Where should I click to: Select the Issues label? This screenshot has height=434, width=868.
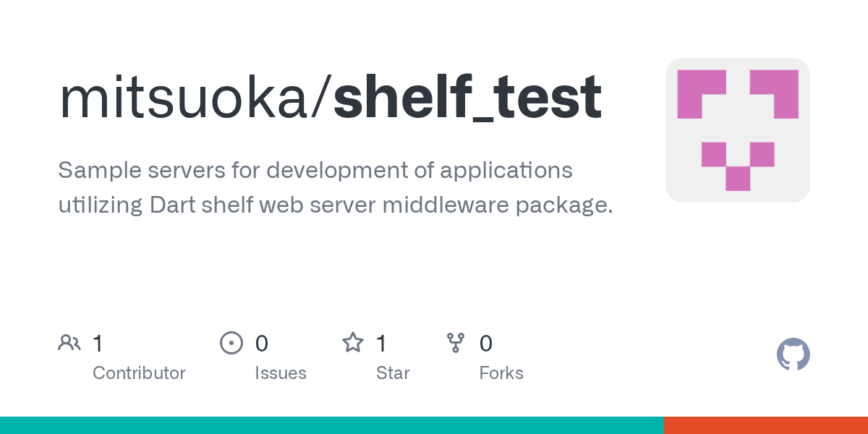point(280,373)
